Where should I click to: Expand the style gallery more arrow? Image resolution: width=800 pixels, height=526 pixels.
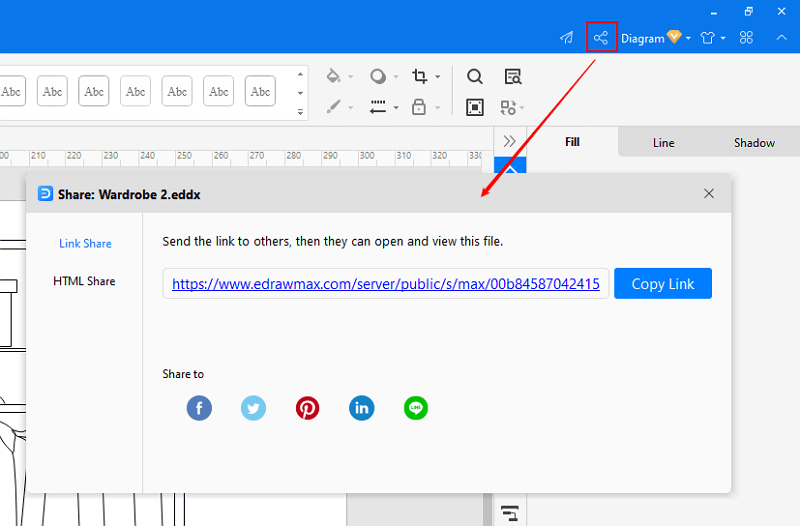coord(301,112)
